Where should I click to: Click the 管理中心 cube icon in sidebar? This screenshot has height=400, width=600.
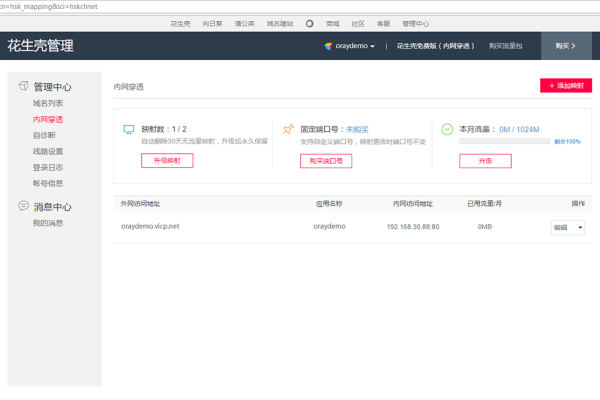pos(23,87)
